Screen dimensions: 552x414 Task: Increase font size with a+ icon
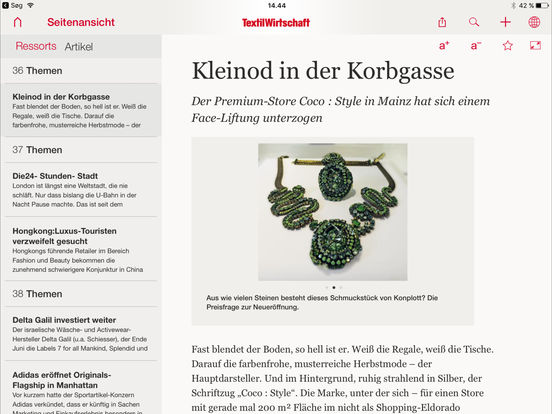click(x=444, y=46)
